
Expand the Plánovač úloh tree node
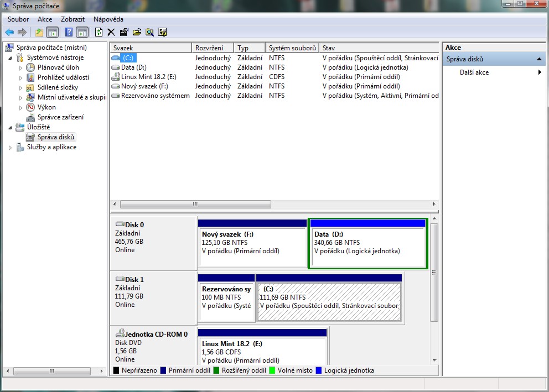[20, 67]
